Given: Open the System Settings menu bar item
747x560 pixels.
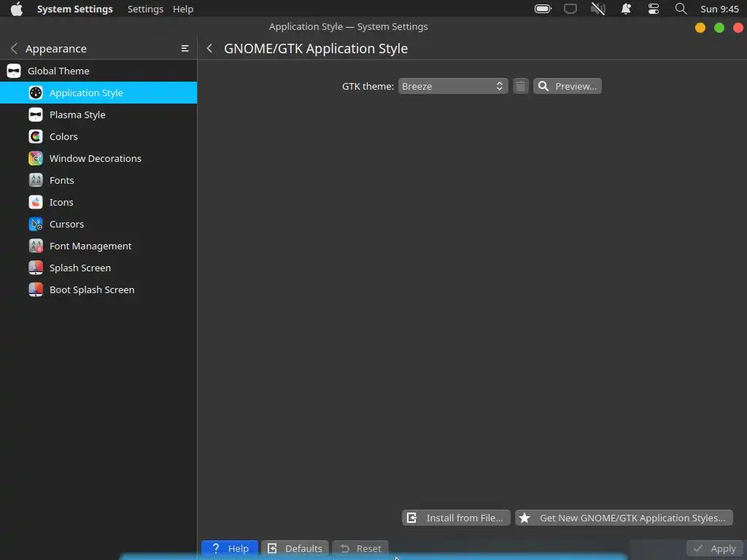Looking at the screenshot, I should tap(75, 9).
